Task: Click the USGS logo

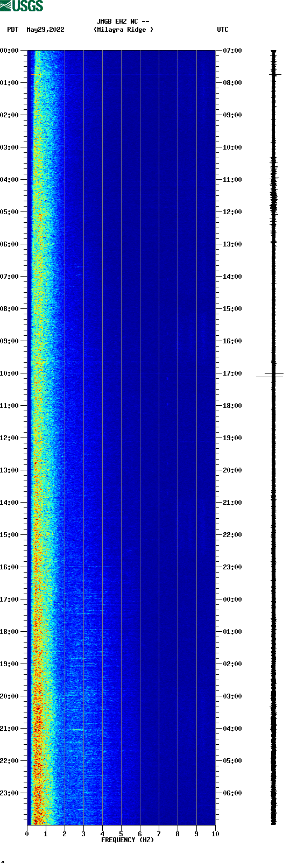Action: coord(22,6)
